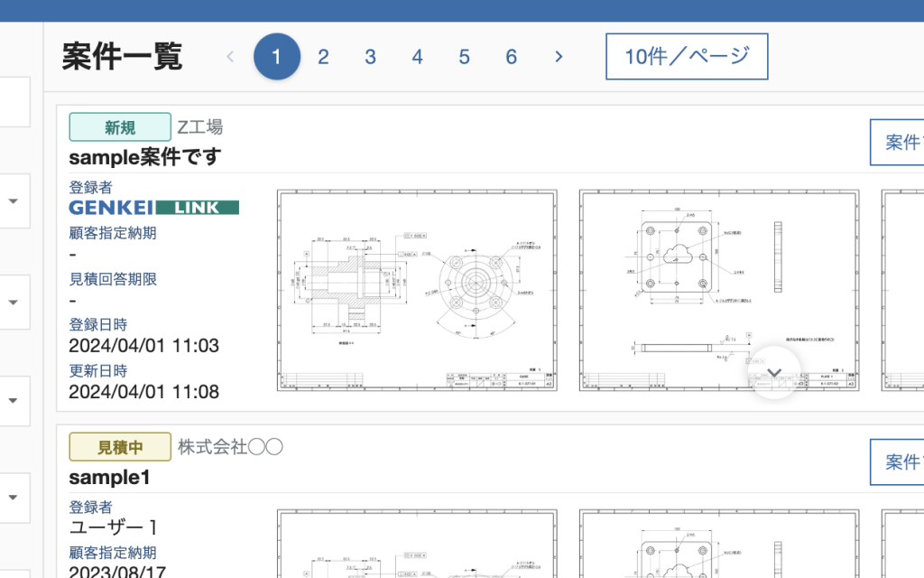924x578 pixels.
Task: Open the sample案件です project title
Action: 145,157
